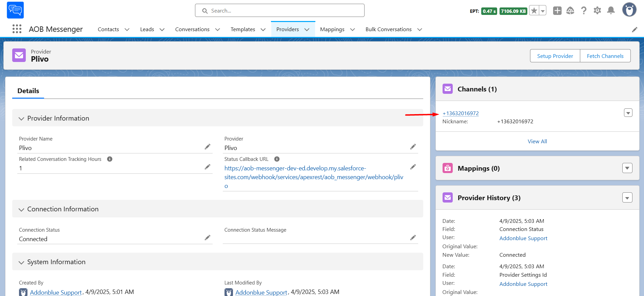
Task: Open the Mappings related list menu
Action: tap(627, 168)
